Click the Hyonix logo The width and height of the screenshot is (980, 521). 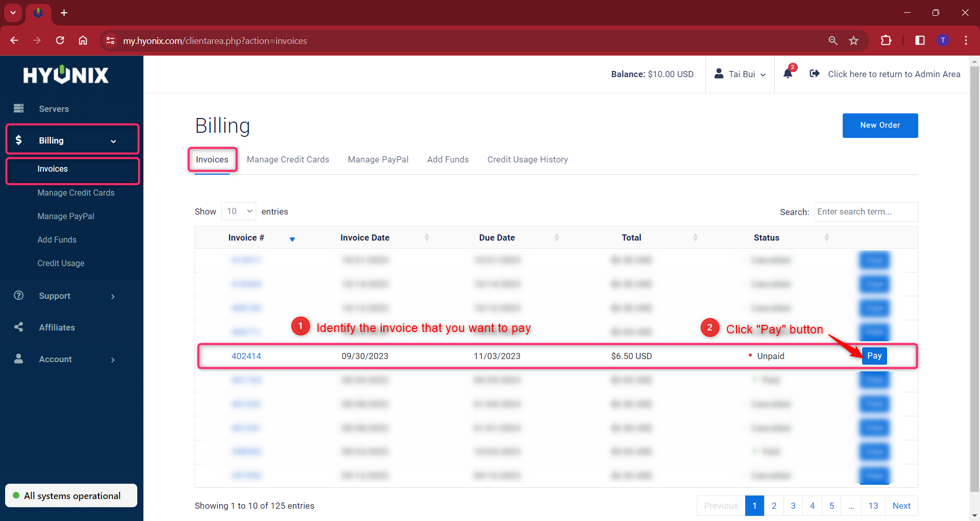[x=66, y=75]
